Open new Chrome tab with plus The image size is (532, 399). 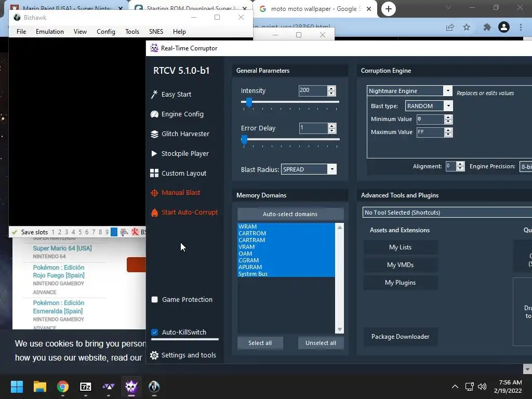pyautogui.click(x=389, y=9)
